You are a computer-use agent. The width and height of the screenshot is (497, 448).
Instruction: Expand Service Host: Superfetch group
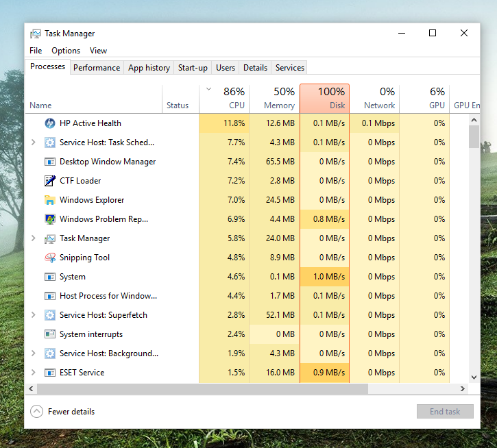pos(34,315)
